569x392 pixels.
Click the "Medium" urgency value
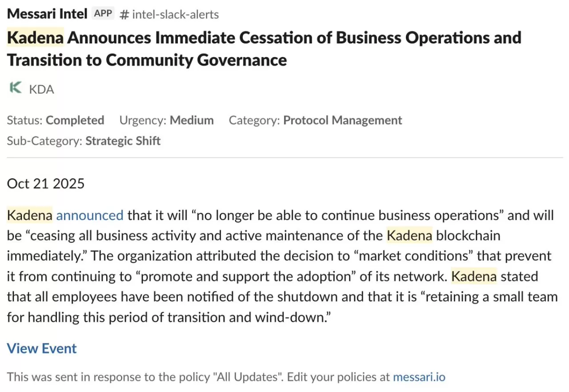click(x=192, y=120)
